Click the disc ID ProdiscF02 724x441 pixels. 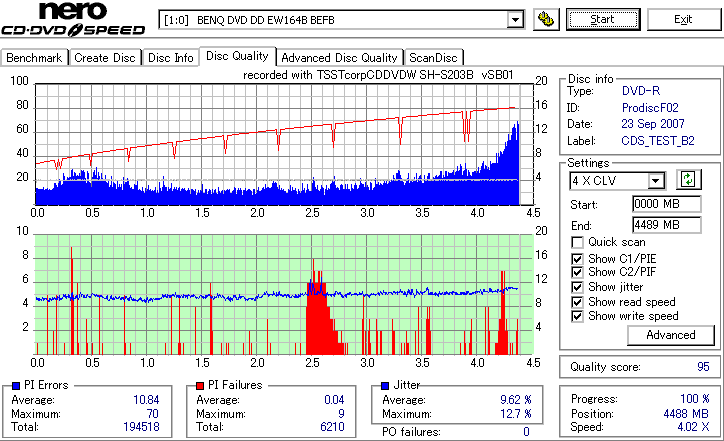point(650,108)
